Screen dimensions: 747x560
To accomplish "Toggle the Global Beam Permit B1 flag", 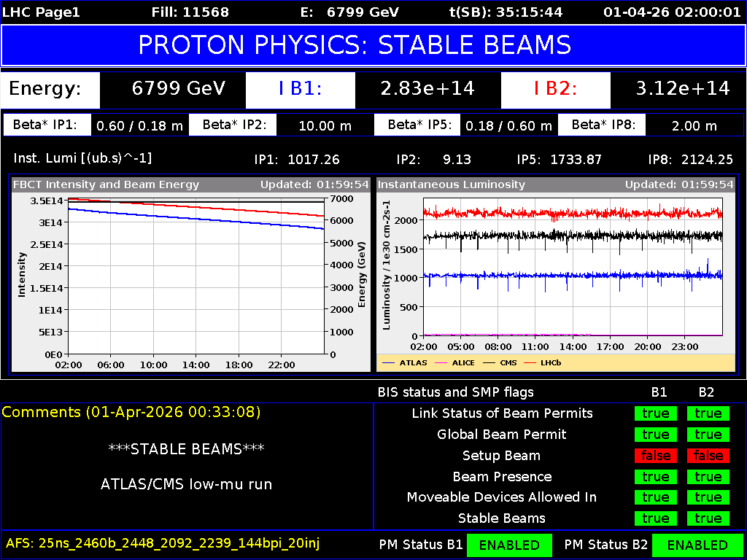I will (x=655, y=434).
